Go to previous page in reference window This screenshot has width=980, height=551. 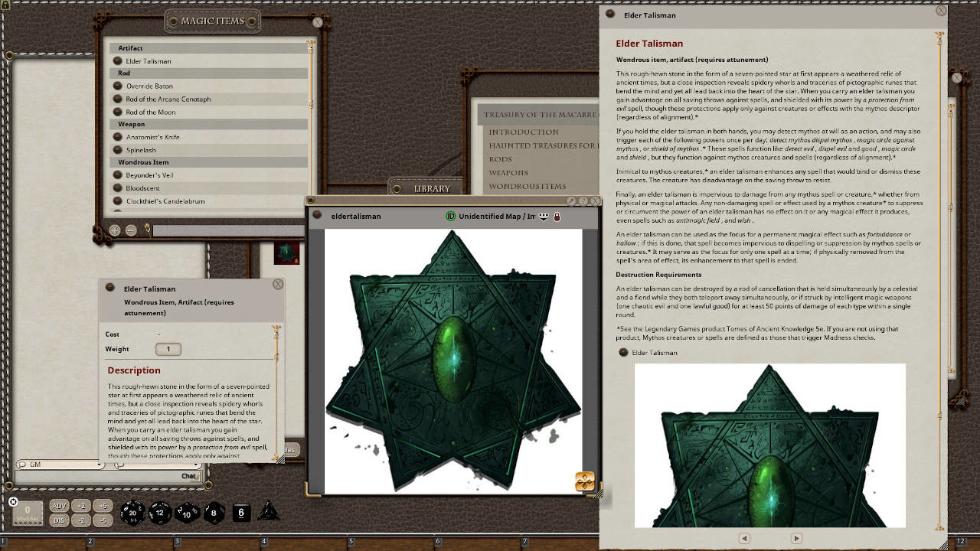click(744, 538)
